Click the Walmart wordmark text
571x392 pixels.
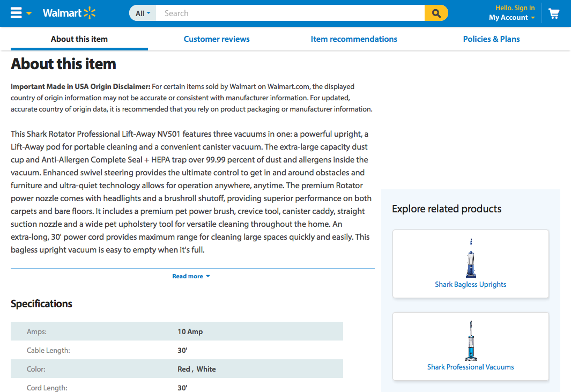tap(62, 13)
